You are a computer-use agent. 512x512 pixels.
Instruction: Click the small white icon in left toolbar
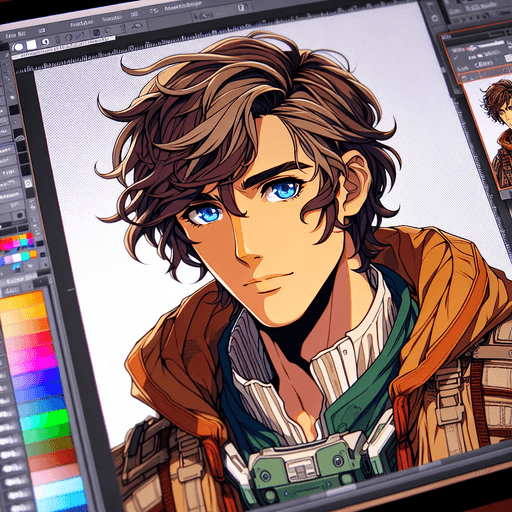(x=28, y=183)
